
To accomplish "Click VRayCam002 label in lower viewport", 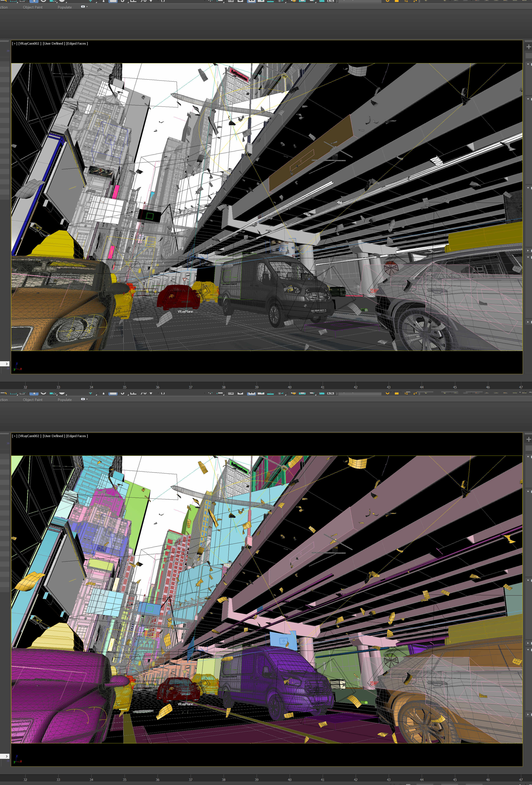I will pos(30,436).
